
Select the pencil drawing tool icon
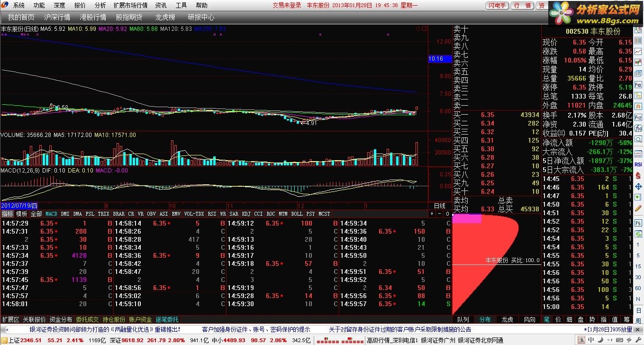coord(638,207)
